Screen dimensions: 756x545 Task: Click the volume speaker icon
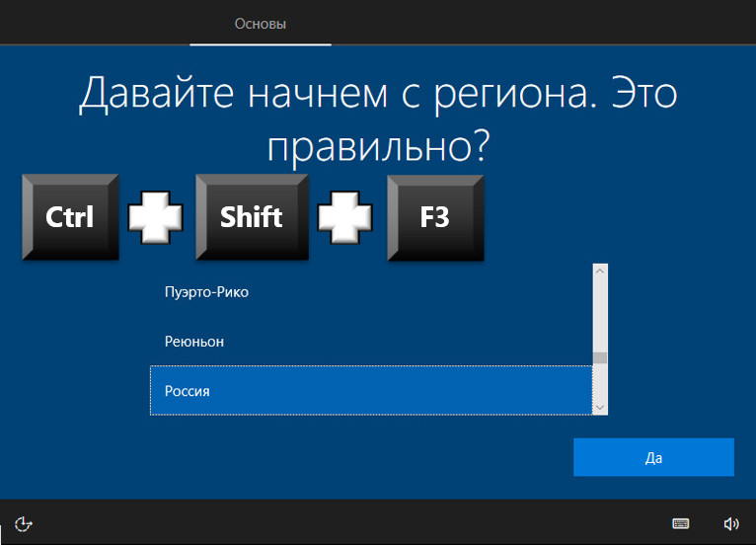[731, 524]
